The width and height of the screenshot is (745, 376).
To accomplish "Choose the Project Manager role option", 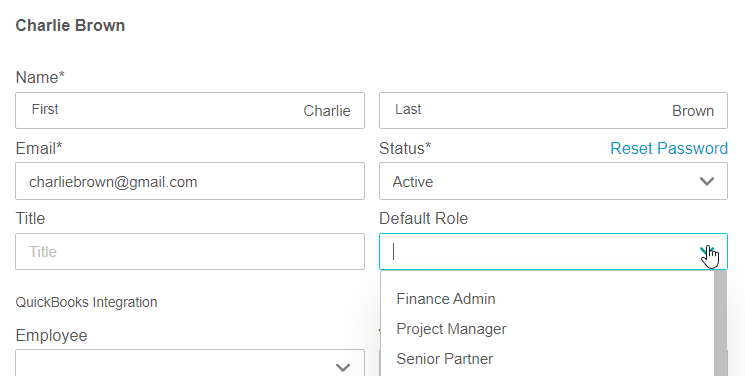I will coord(451,329).
